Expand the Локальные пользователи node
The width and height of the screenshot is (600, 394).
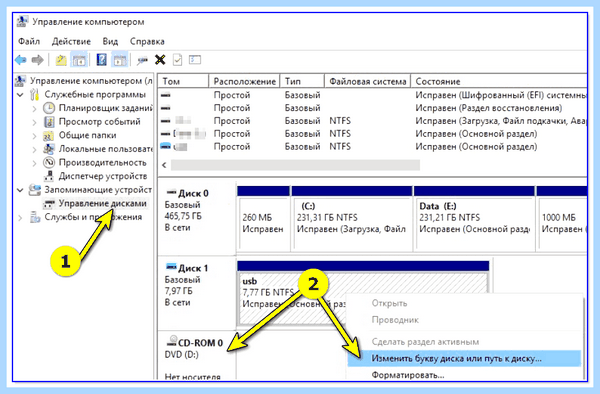point(34,150)
